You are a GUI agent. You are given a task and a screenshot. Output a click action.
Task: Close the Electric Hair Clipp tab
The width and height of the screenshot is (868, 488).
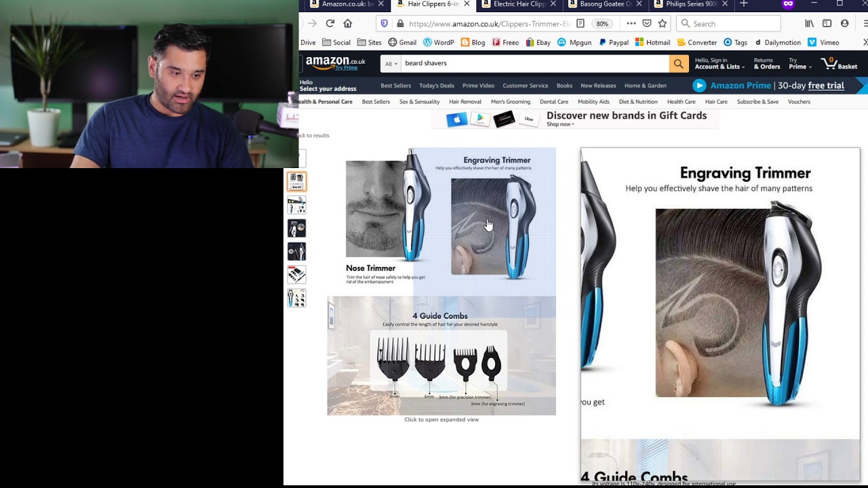(553, 4)
